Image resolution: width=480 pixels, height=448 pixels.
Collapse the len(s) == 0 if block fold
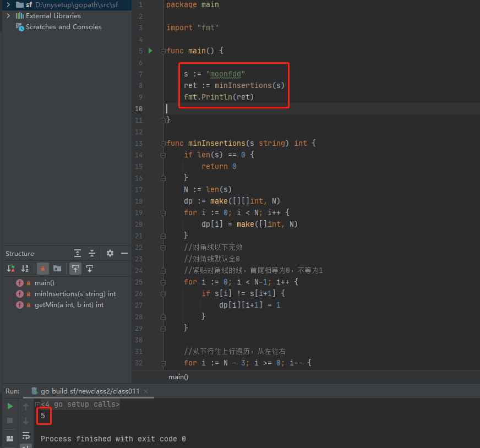click(x=163, y=155)
